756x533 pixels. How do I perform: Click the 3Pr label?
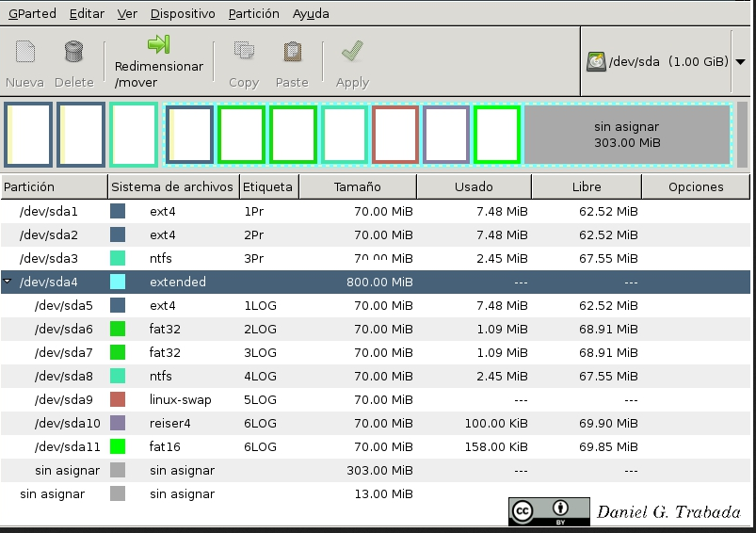(254, 258)
